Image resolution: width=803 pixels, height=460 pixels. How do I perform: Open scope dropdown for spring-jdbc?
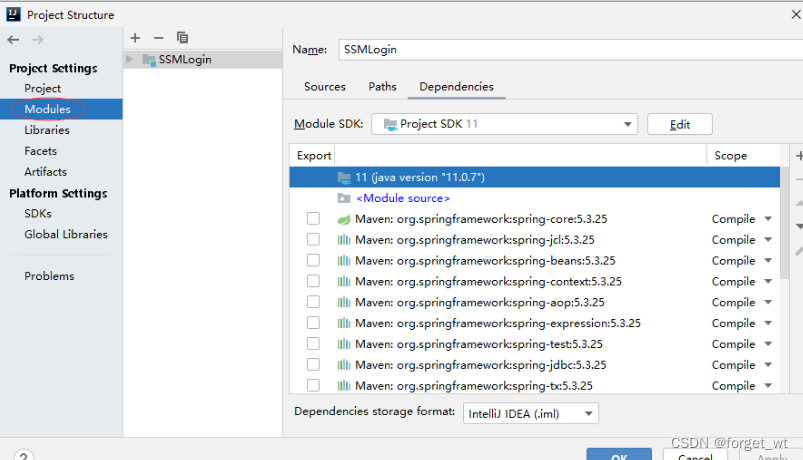coord(768,365)
